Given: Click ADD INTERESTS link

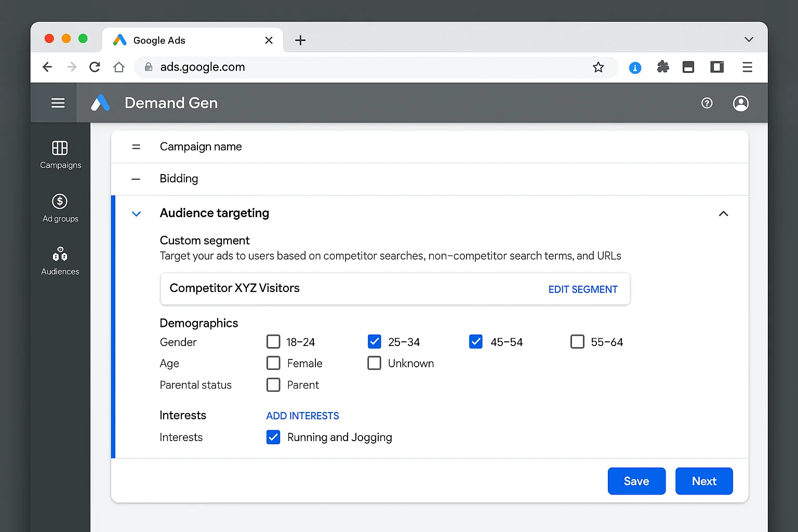Looking at the screenshot, I should [302, 416].
